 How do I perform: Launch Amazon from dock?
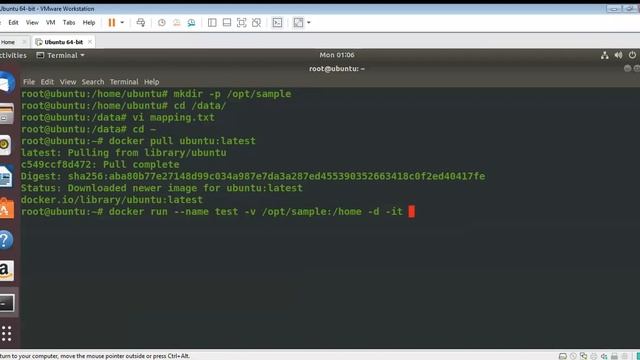(x=6, y=271)
